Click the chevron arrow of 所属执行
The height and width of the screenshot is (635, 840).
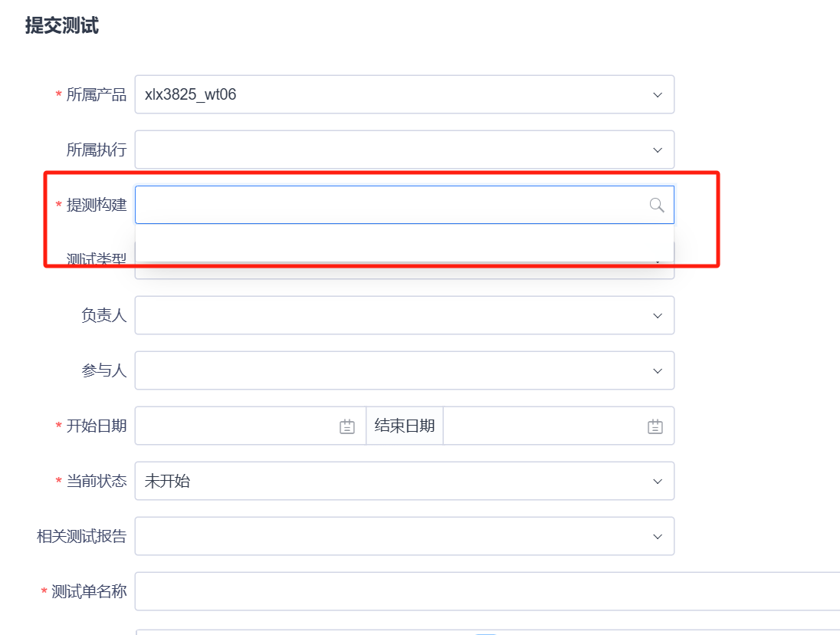point(658,150)
